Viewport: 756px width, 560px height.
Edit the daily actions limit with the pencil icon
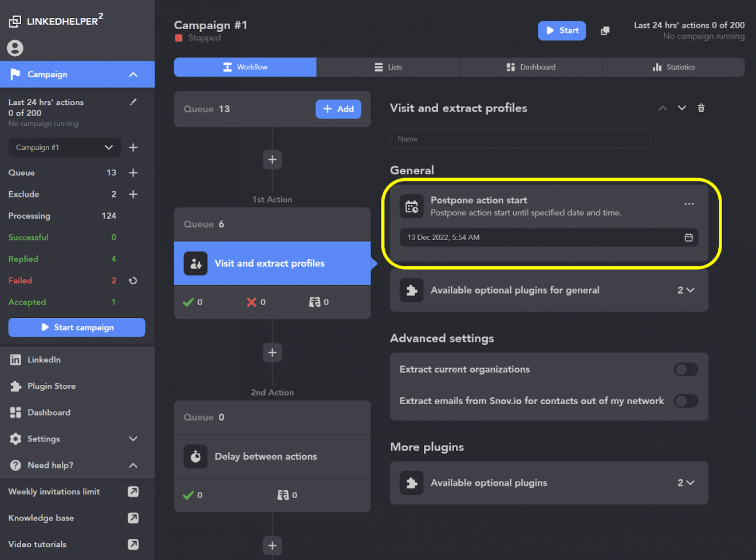click(x=133, y=101)
